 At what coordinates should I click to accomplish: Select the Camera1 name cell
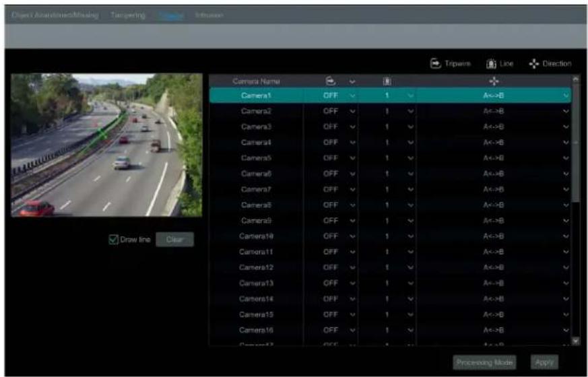click(x=256, y=96)
